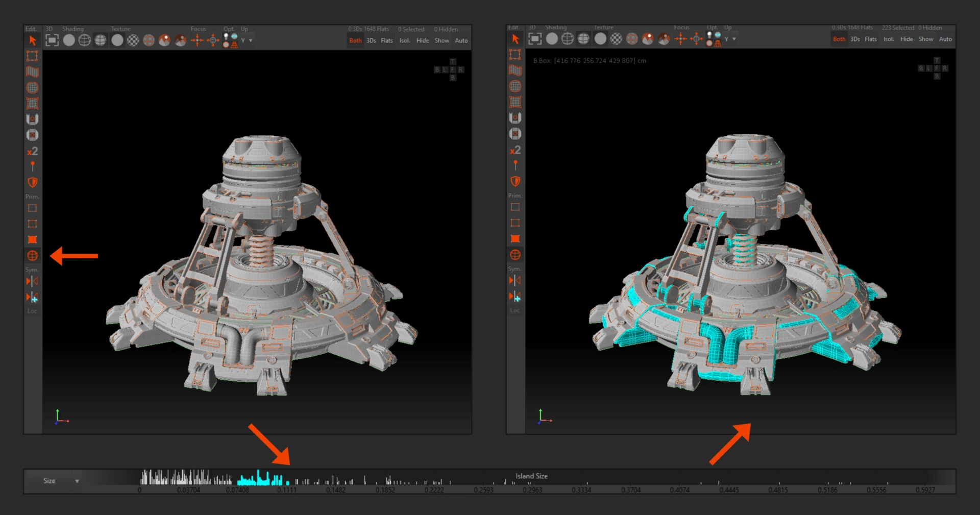
Task: Click the filled square primitive icon in left sidebar
Action: [32, 239]
